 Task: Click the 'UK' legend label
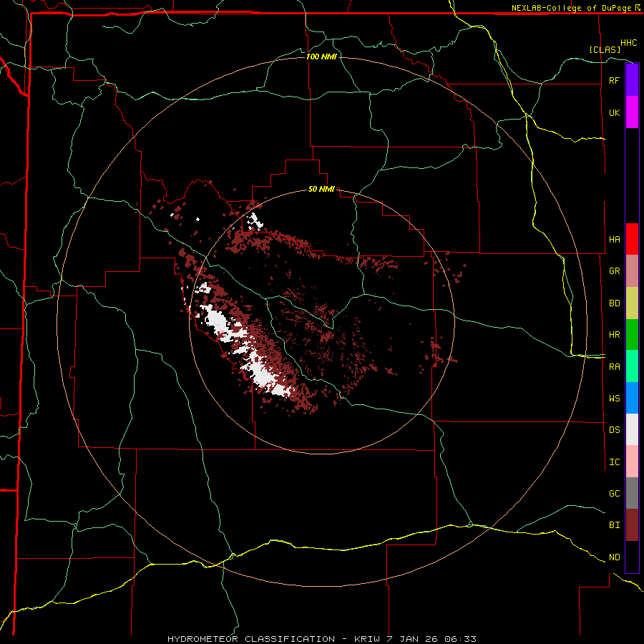614,112
